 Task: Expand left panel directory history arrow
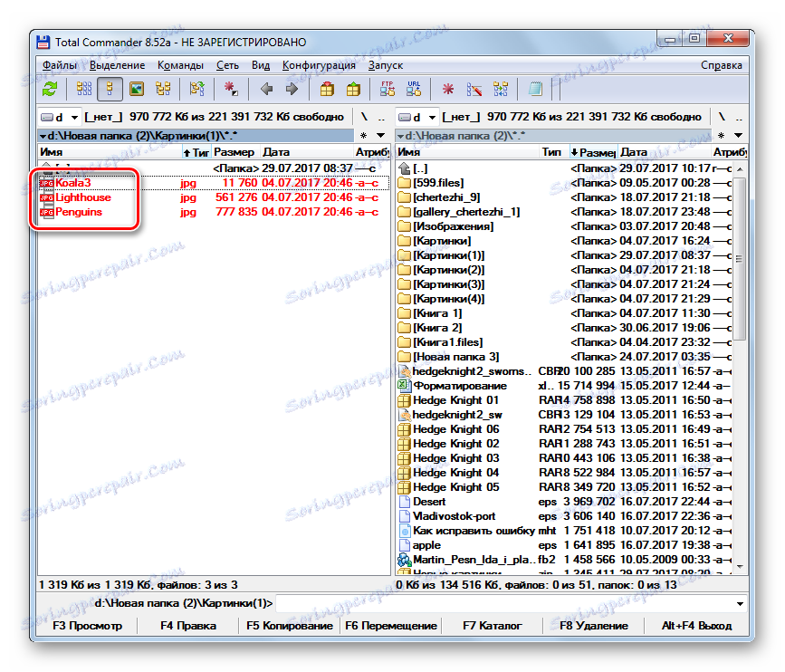pyautogui.click(x=381, y=136)
